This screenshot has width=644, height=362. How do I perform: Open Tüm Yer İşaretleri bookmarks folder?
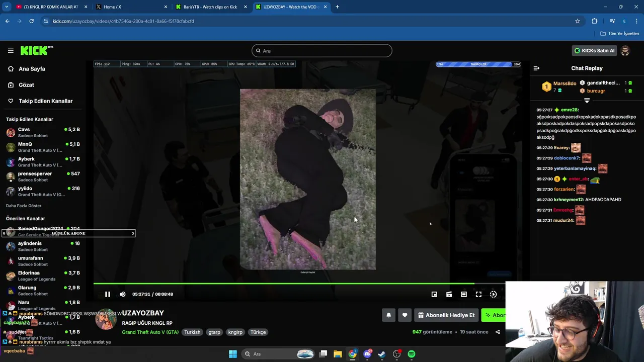pos(620,34)
